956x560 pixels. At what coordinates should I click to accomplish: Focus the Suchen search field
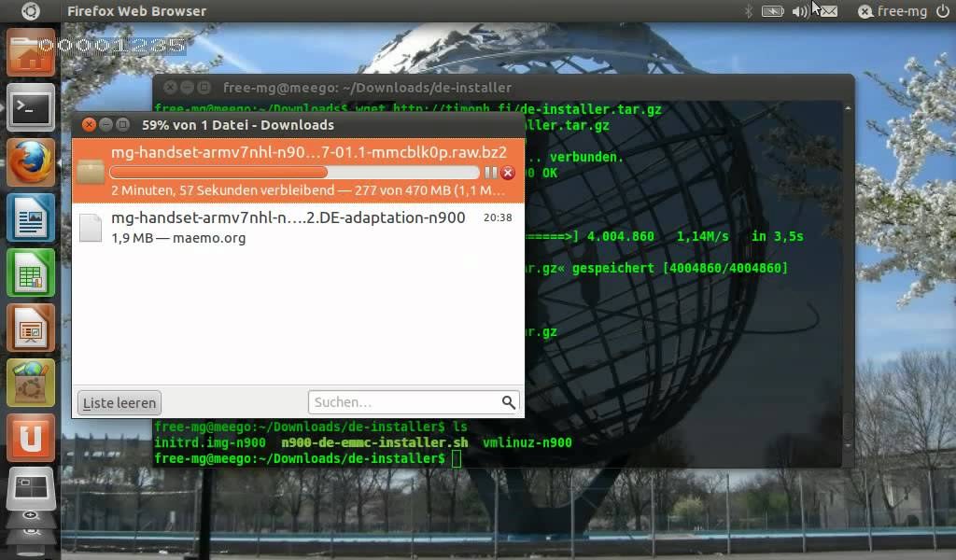[414, 402]
